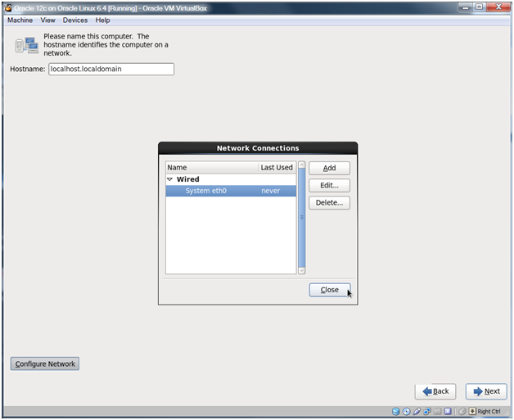Collapse the Wired connections group
Image resolution: width=514 pixels, height=420 pixels.
click(x=170, y=179)
